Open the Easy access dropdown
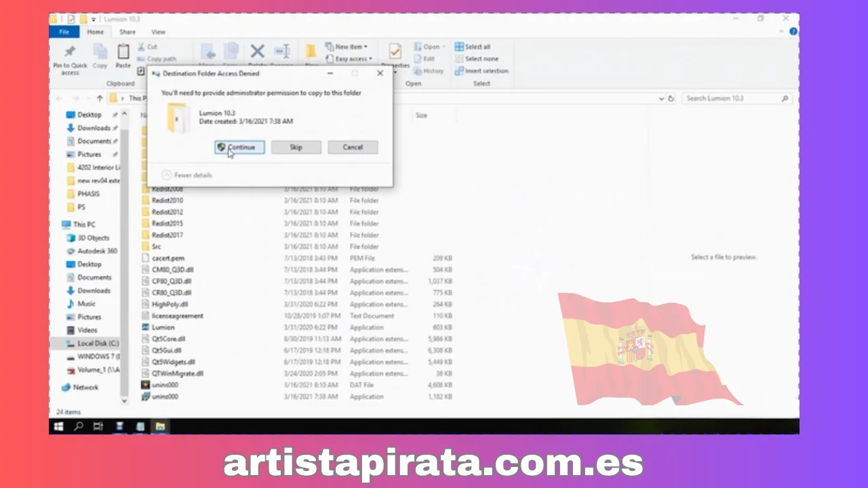This screenshot has width=868, height=488. click(349, 59)
